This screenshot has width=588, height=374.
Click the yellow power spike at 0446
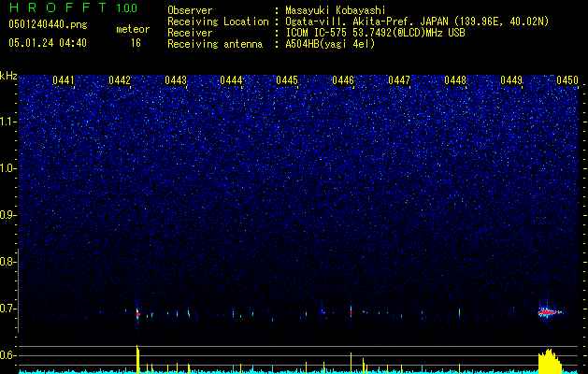point(351,363)
